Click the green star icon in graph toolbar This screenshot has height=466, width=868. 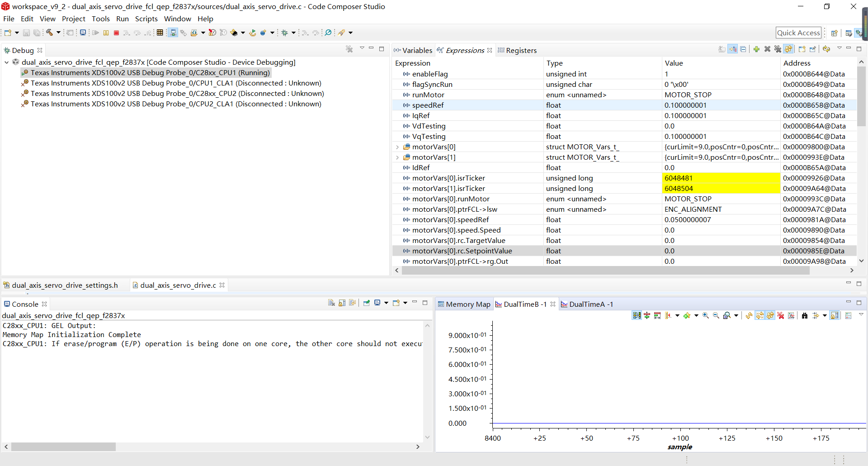tap(687, 315)
